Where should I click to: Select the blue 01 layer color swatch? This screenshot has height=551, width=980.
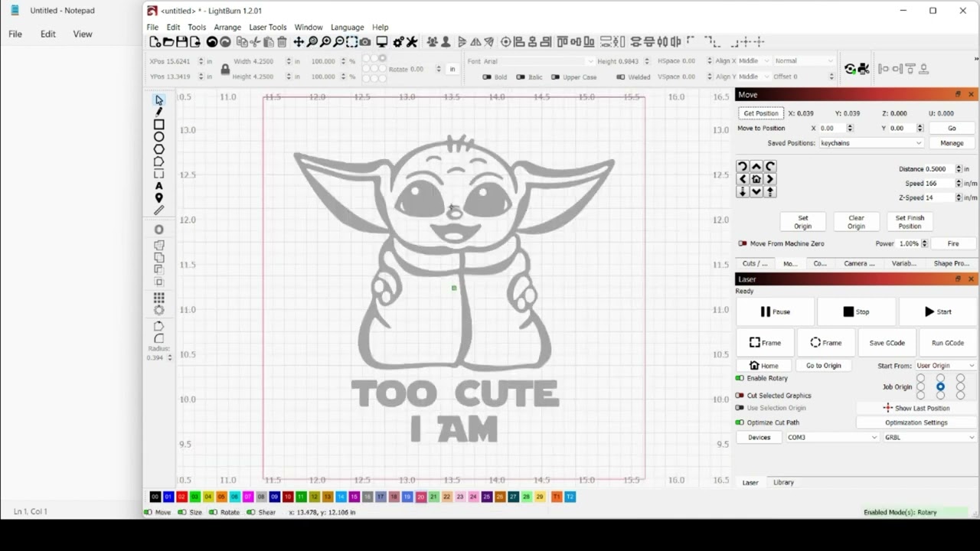[x=168, y=497]
